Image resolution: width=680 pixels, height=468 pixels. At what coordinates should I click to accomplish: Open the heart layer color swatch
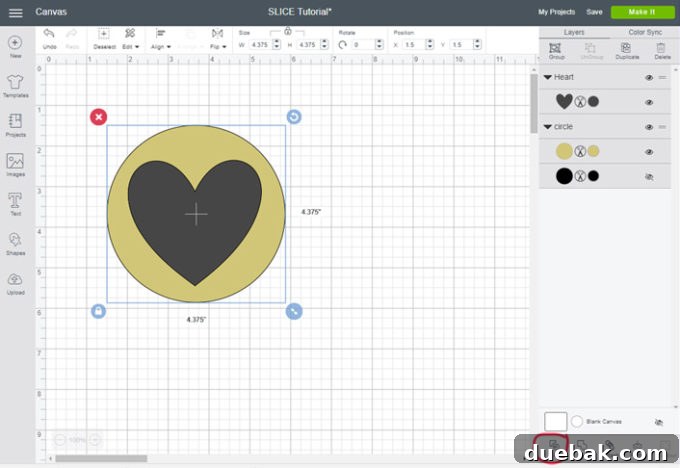(x=593, y=101)
